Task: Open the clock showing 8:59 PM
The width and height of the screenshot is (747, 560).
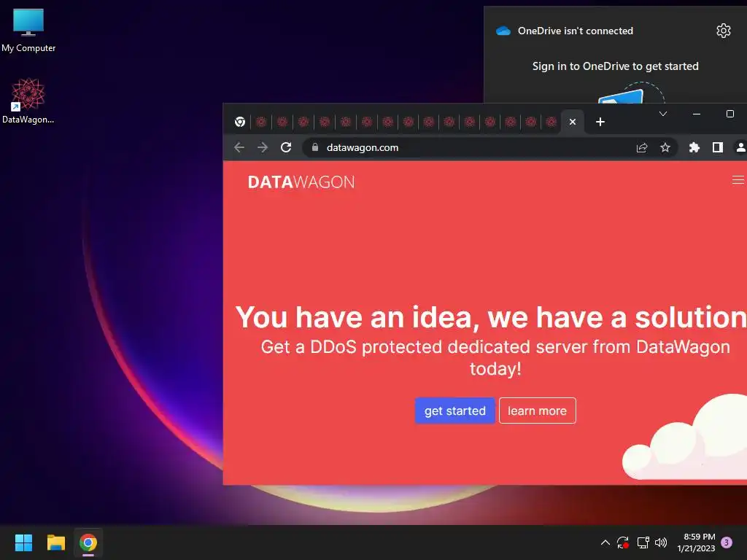Action: pos(696,542)
